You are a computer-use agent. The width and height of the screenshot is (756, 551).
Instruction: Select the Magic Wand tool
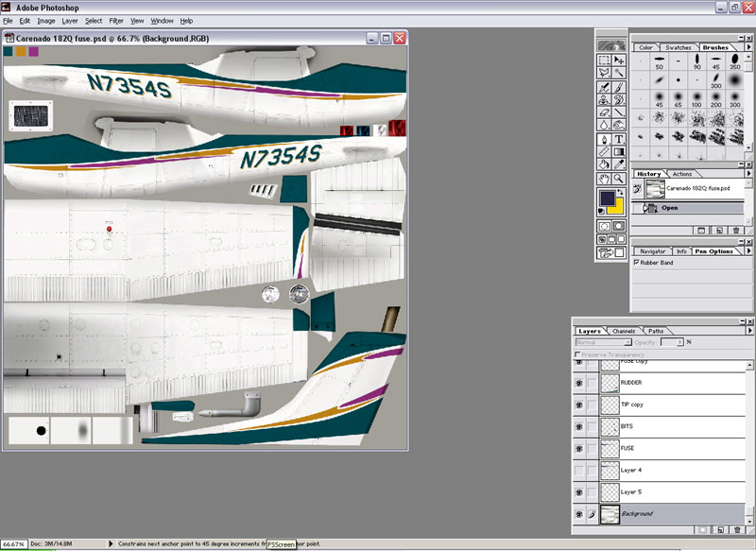click(619, 73)
